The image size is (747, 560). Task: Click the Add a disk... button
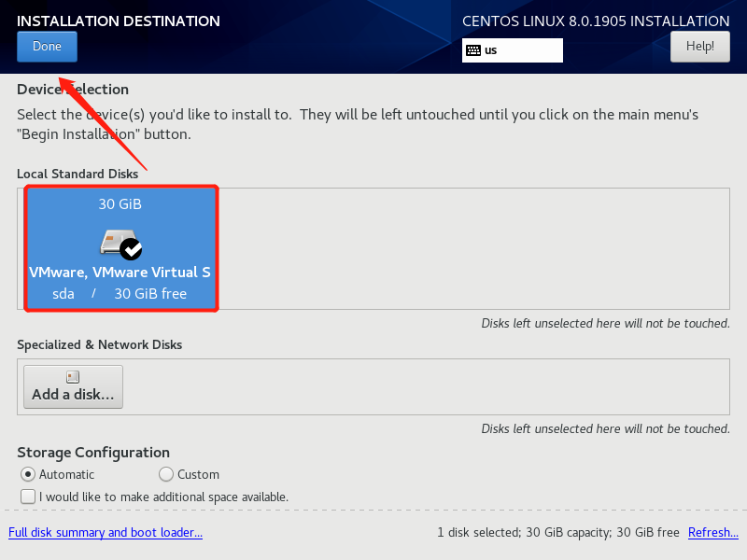(74, 386)
